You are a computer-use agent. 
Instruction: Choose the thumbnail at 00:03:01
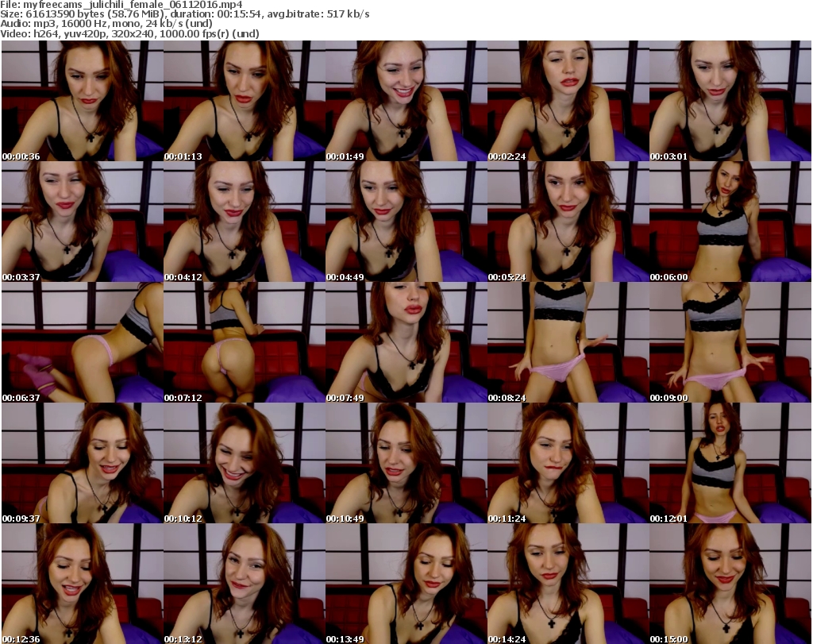coord(730,101)
